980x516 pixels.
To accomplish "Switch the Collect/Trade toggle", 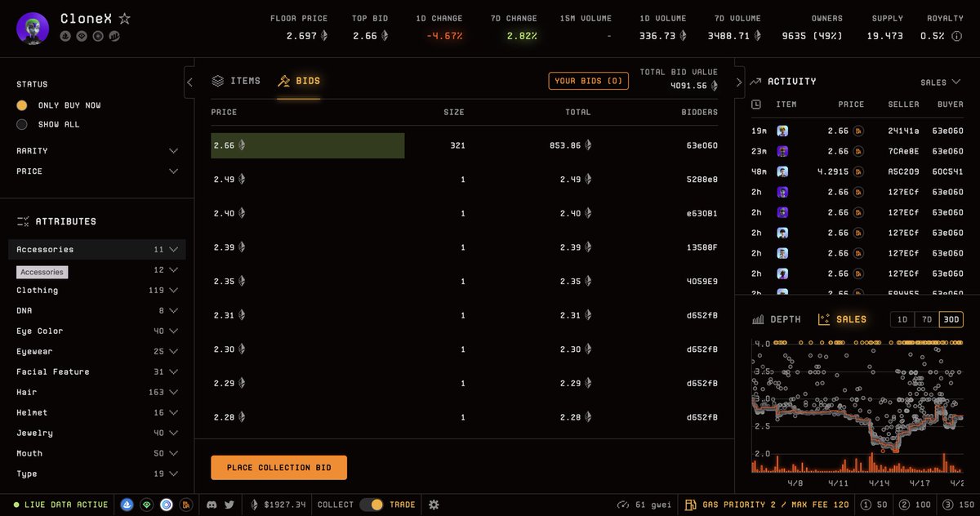I will tap(372, 505).
